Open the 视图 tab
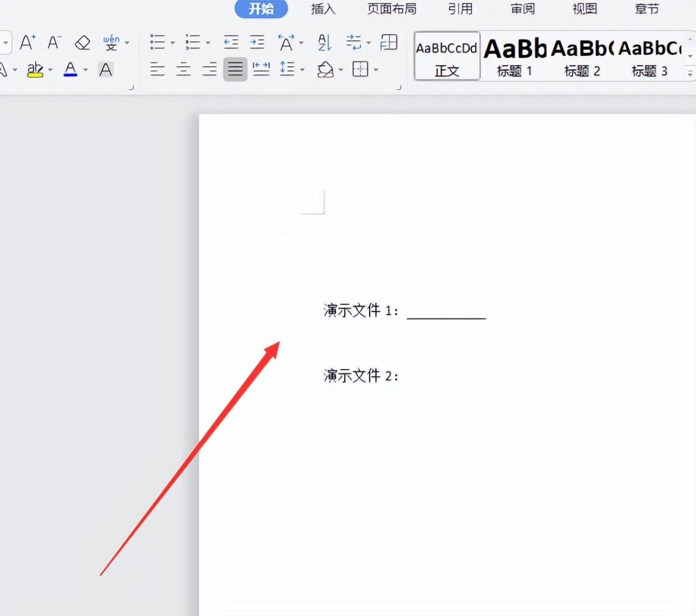Image resolution: width=696 pixels, height=616 pixels. click(x=585, y=9)
